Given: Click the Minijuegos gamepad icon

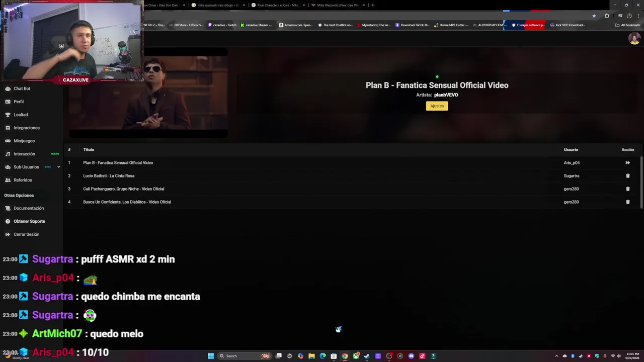Looking at the screenshot, I should [x=8, y=141].
